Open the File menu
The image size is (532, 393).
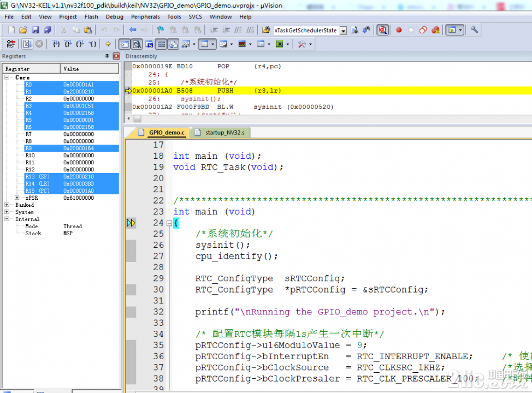tap(9, 16)
